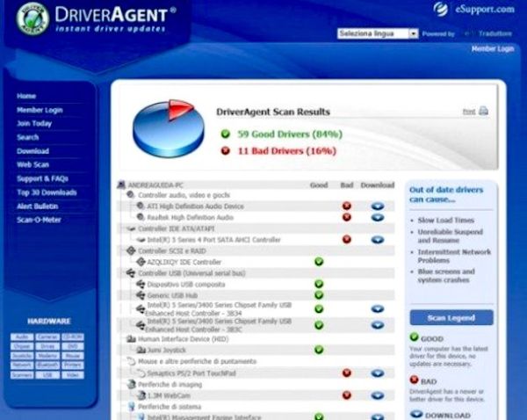The height and width of the screenshot is (420, 527).
Task: Click the DriverAgent logo in header
Action: [32, 18]
